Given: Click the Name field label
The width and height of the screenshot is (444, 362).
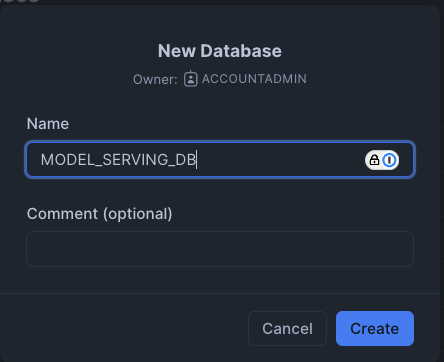Looking at the screenshot, I should click(x=48, y=124).
